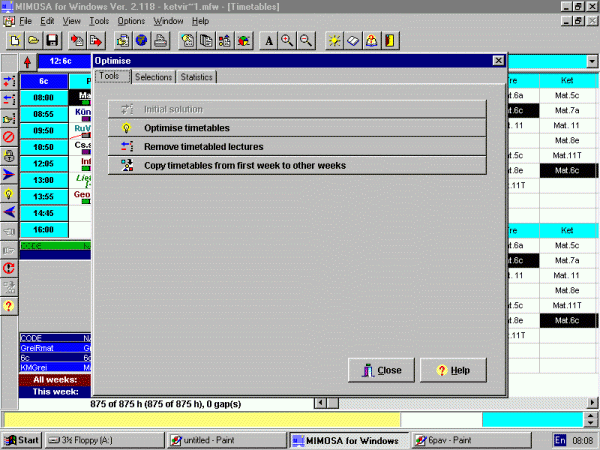The width and height of the screenshot is (600, 450).
Task: Click the yellow question mark sidebar icon
Action: (x=9, y=305)
